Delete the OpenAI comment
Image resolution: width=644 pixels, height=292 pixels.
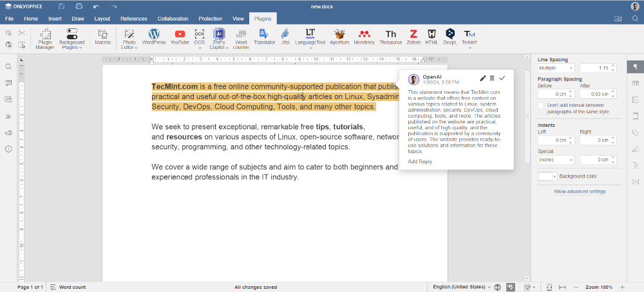click(x=492, y=78)
